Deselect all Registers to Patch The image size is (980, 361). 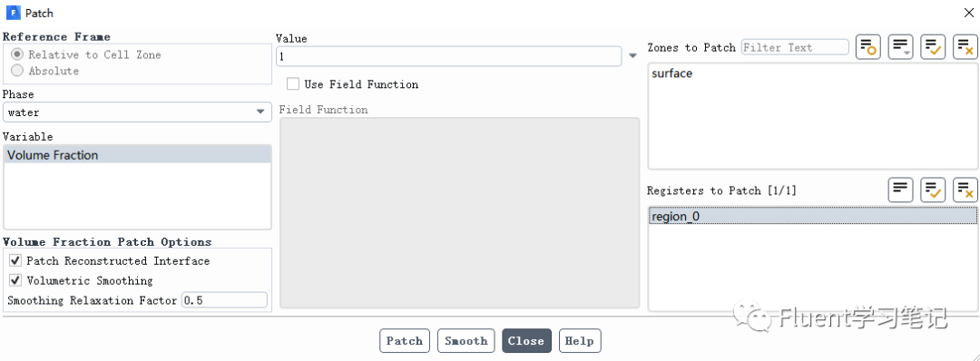965,190
